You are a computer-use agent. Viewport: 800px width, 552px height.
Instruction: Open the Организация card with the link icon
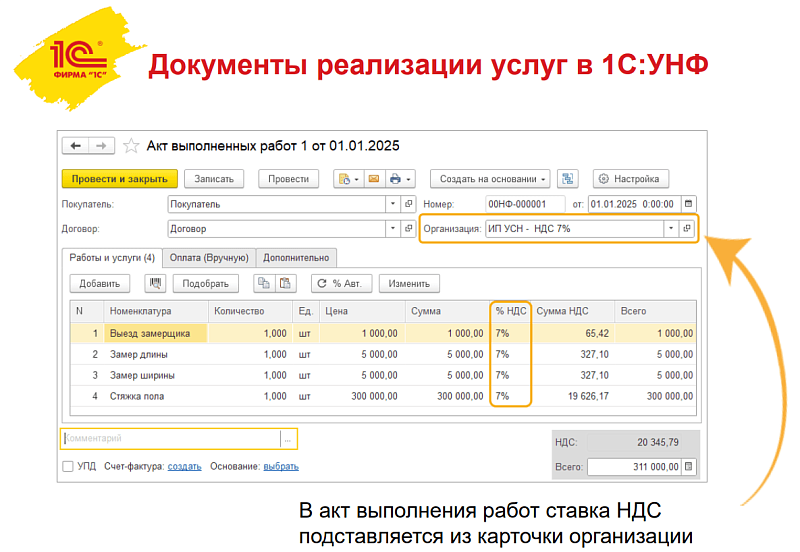tap(687, 229)
